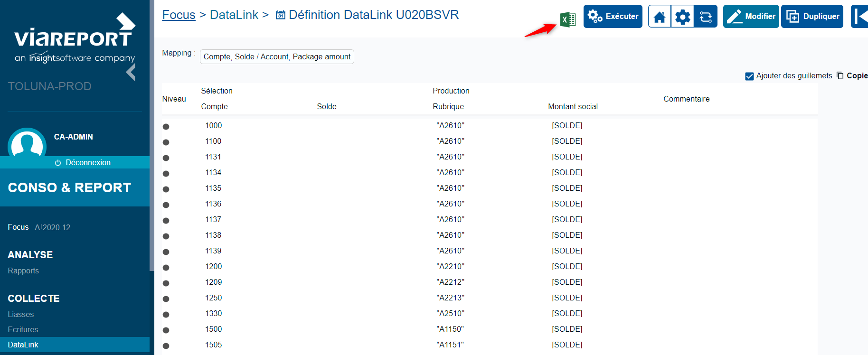Click the Mapping field Compte, Solde / Account
868x355 pixels.
tap(277, 56)
